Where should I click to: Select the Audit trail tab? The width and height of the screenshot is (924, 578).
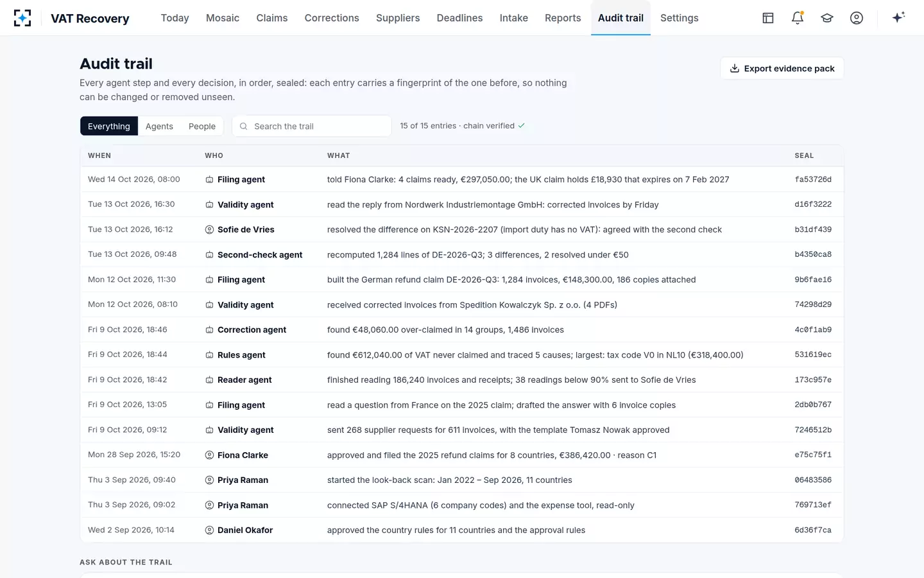point(620,18)
